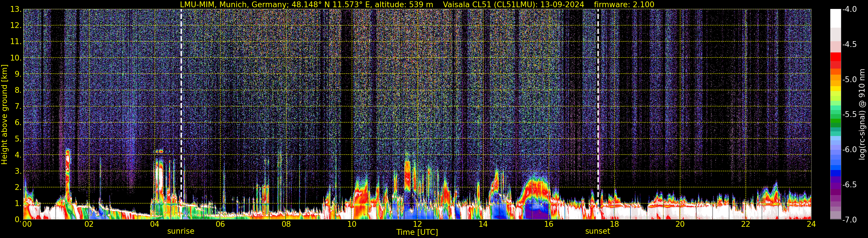Click the time axis tick label '14'

coord(483,224)
